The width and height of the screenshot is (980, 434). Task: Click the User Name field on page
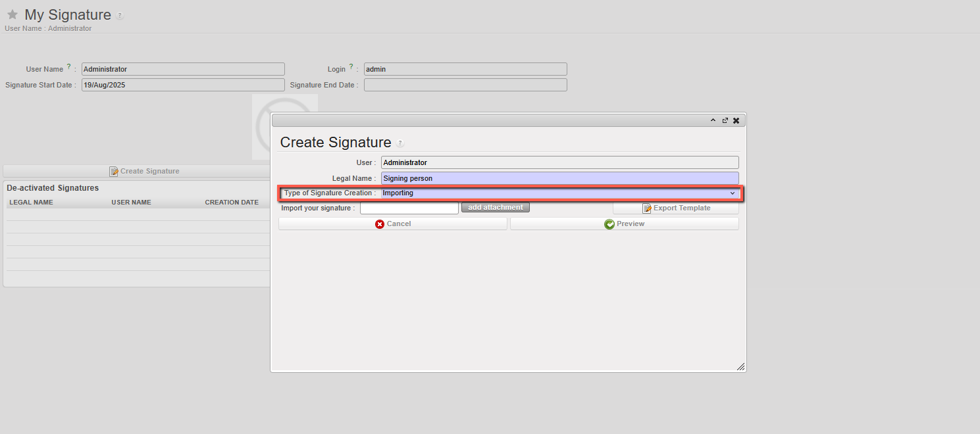pos(183,69)
